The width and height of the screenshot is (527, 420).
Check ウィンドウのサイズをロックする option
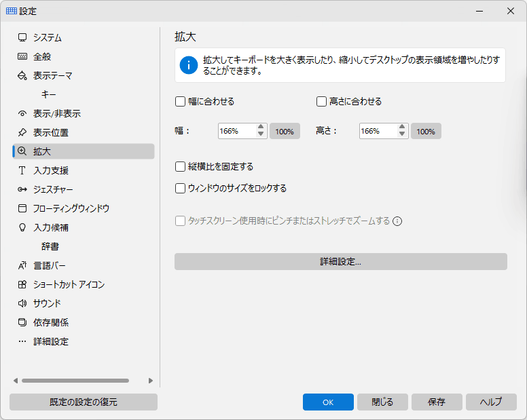pyautogui.click(x=180, y=189)
